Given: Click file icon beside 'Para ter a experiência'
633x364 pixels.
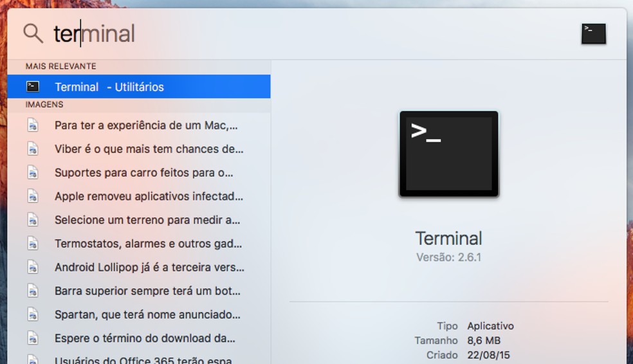Looking at the screenshot, I should click(x=33, y=125).
